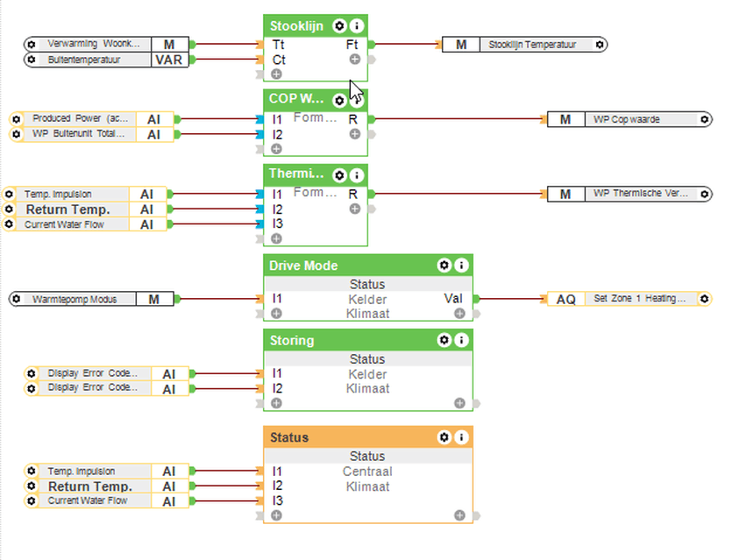
Task: Select the orange Status block title bar
Action: (367, 437)
